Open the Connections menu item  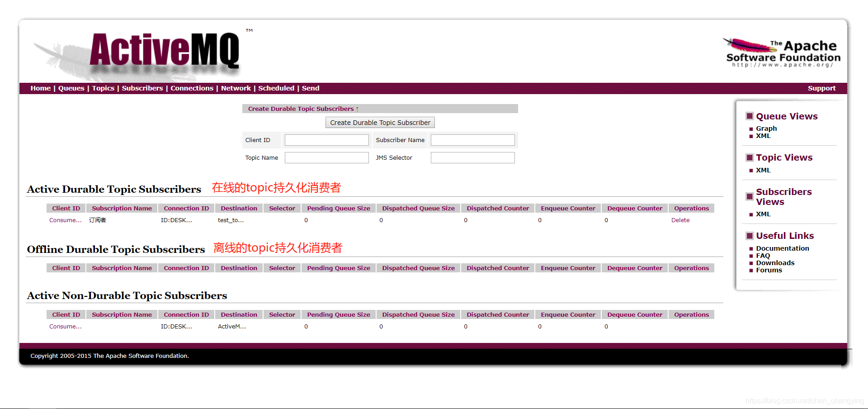click(x=192, y=88)
